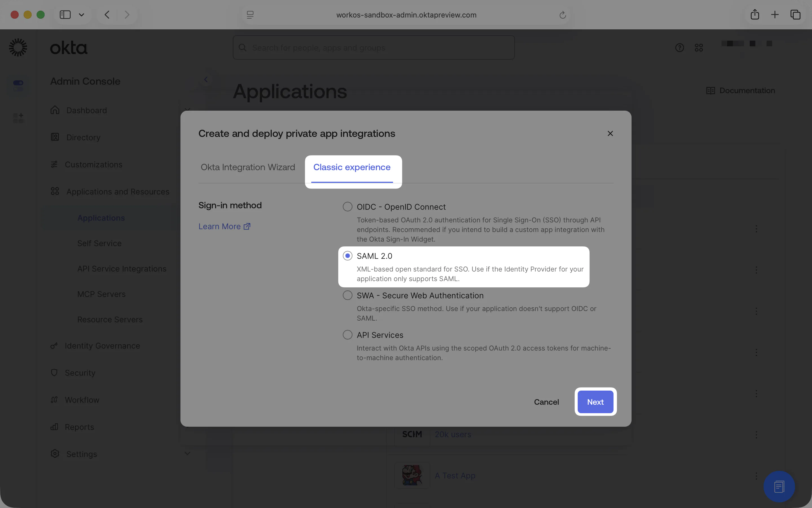This screenshot has width=812, height=508.
Task: Switch to Classic experience tab
Action: (352, 167)
